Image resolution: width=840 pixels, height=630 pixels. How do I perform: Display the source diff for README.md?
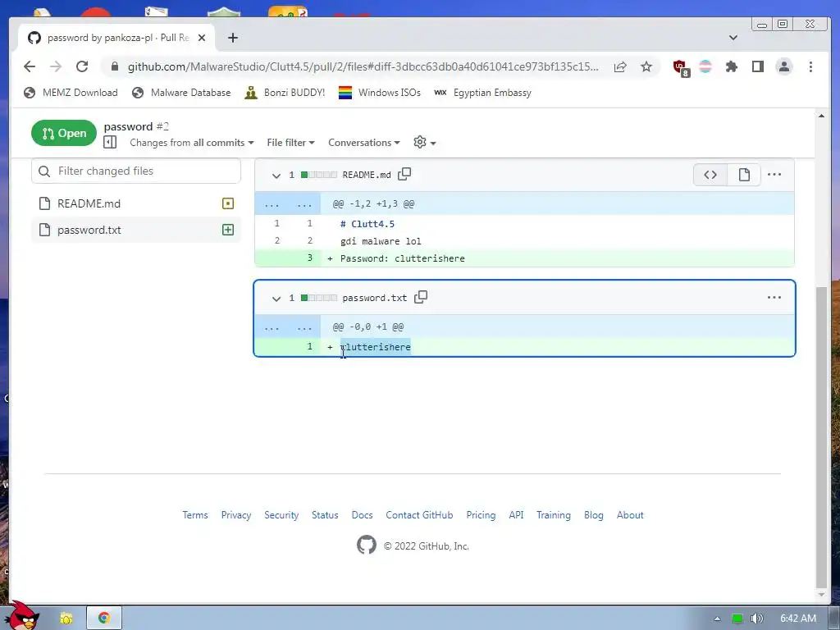pyautogui.click(x=710, y=175)
